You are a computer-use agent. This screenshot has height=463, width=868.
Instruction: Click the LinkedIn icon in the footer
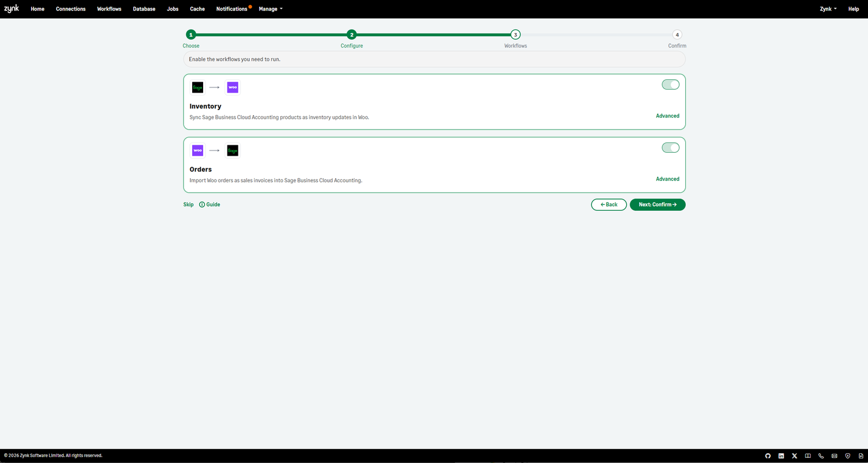pyautogui.click(x=781, y=455)
